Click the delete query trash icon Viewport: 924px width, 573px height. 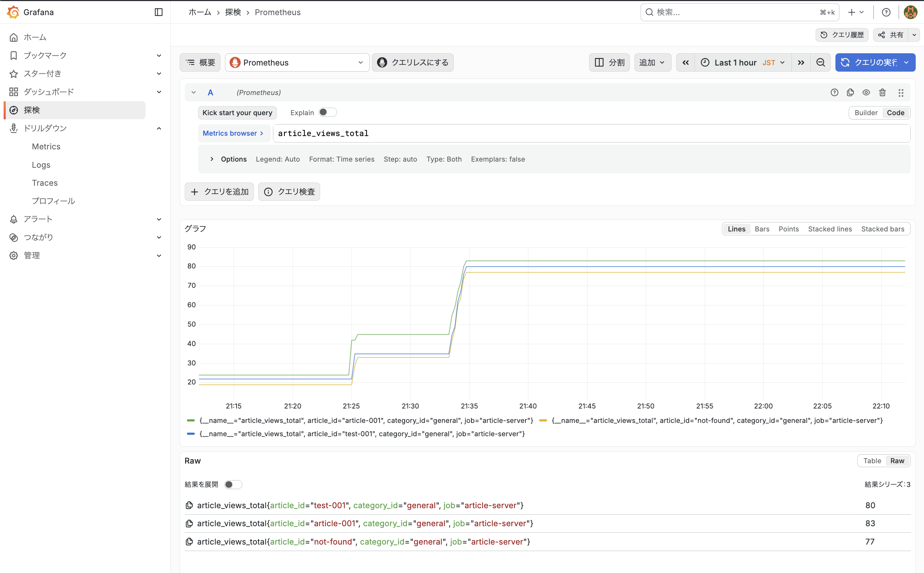point(882,93)
